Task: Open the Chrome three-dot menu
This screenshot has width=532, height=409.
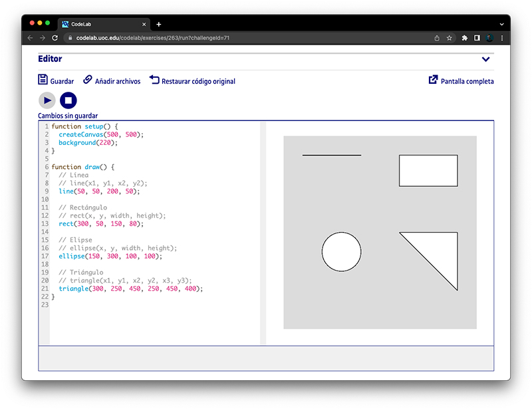Action: (x=502, y=38)
